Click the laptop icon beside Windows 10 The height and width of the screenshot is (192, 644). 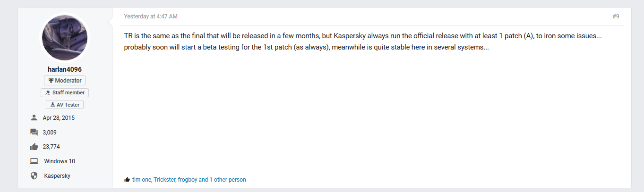(x=34, y=161)
